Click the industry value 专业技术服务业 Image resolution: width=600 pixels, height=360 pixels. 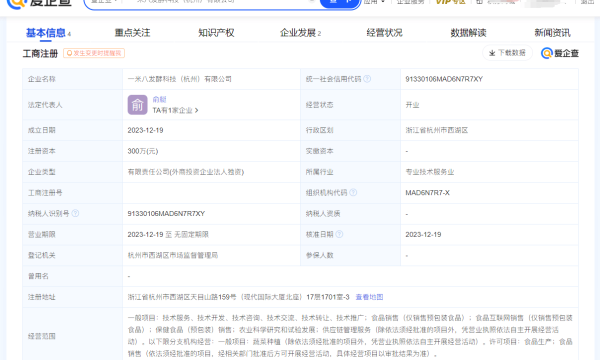tap(430, 172)
